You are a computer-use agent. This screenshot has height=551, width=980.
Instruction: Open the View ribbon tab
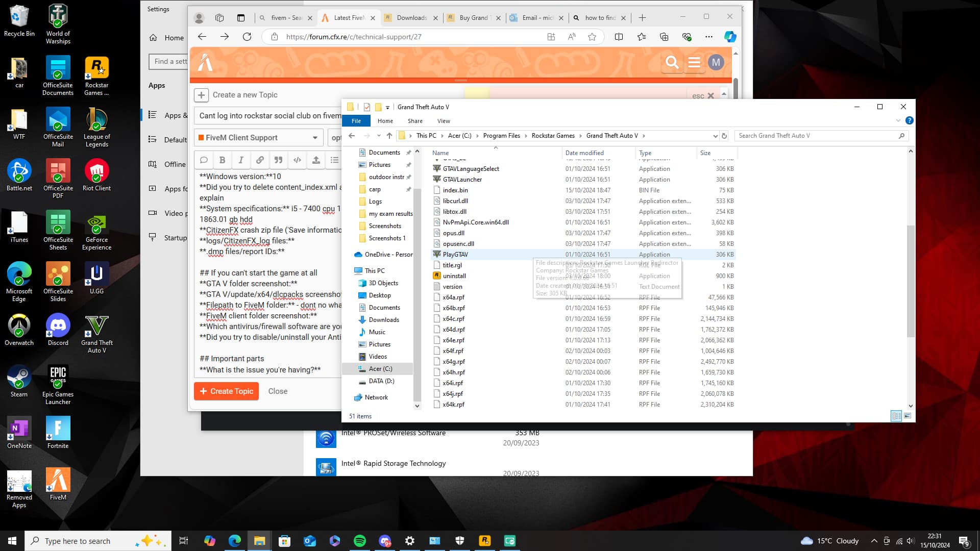pyautogui.click(x=444, y=121)
